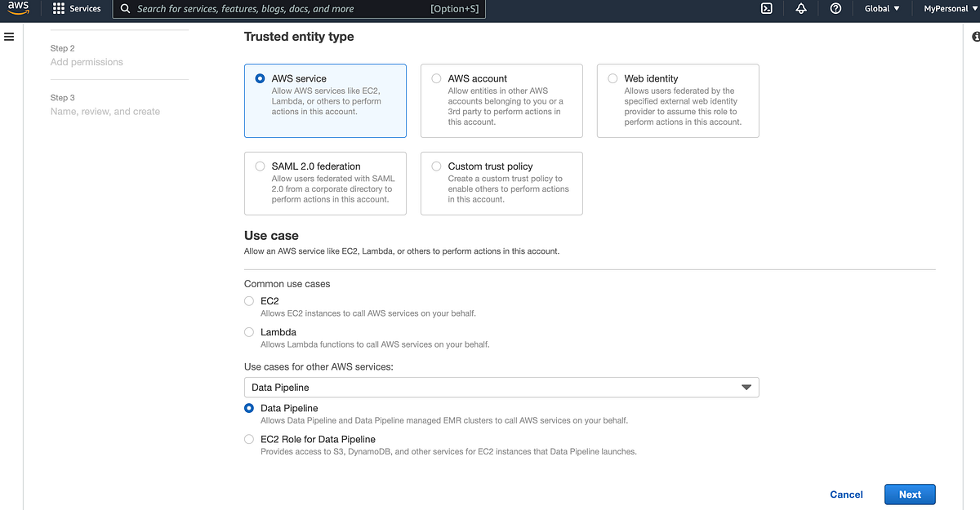
Task: Select the AWS account trusted entity
Action: [x=436, y=78]
